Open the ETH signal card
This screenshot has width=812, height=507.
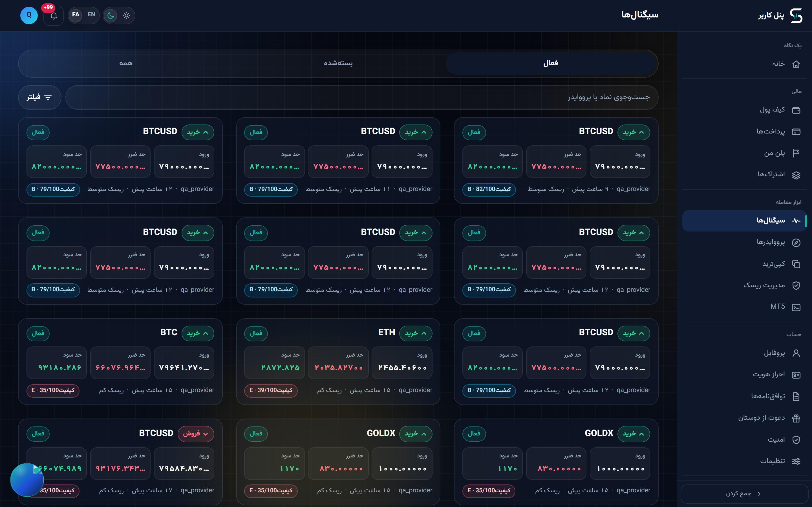pos(338,361)
